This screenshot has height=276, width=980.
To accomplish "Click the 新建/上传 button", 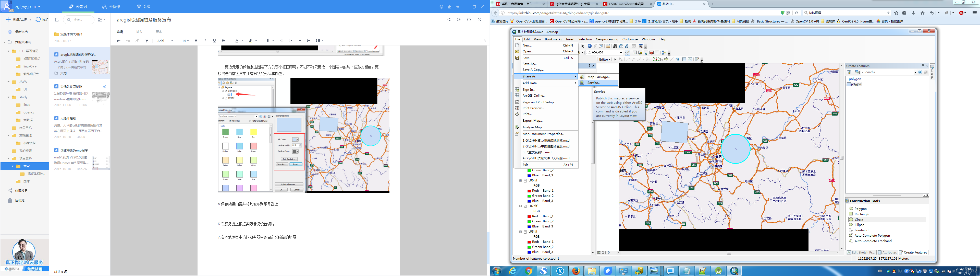I will point(17,19).
